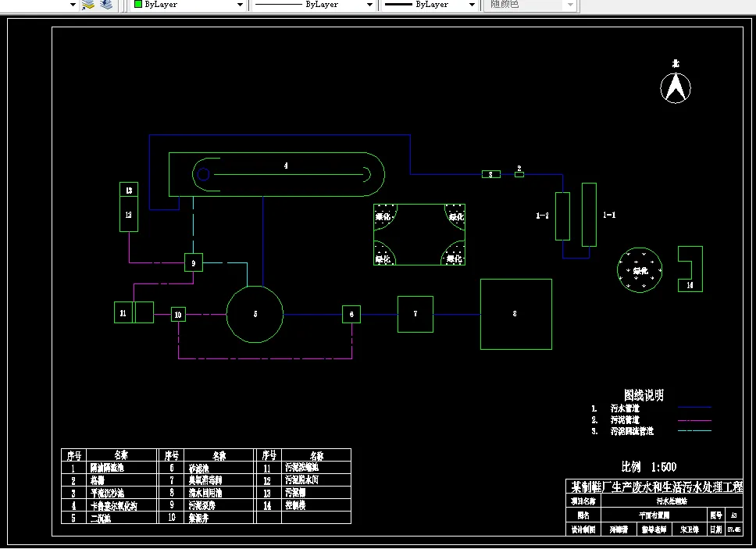Select the small box labeled 13 in the drawing
The height and width of the screenshot is (549, 756).
(129, 190)
